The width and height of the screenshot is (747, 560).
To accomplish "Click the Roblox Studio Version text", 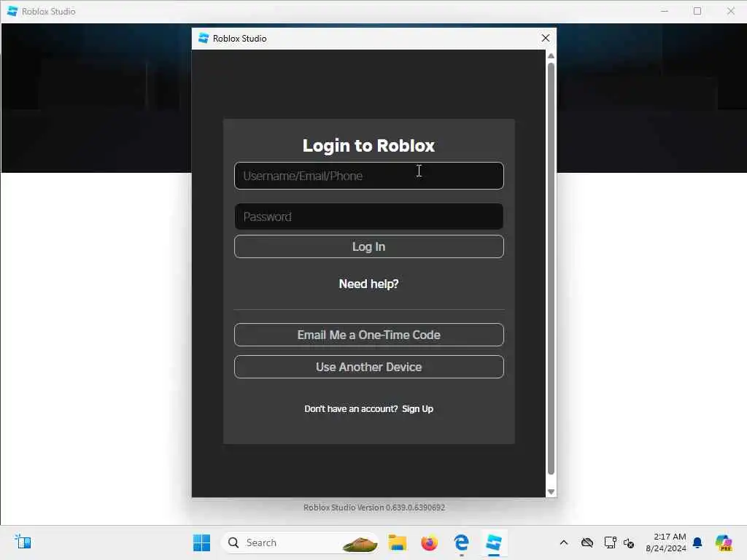I will click(x=374, y=507).
